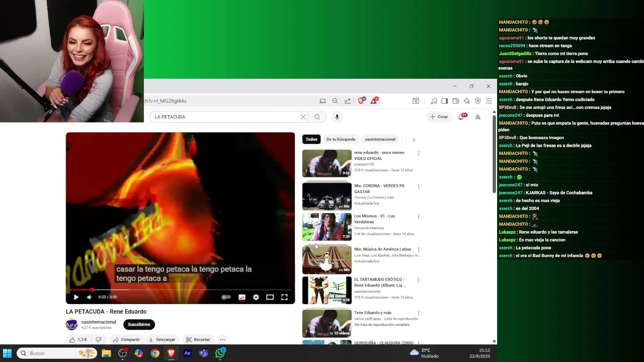Viewport: 644px width, 362px height.
Task: Open the tab search icon in toolbar
Action: click(x=416, y=101)
